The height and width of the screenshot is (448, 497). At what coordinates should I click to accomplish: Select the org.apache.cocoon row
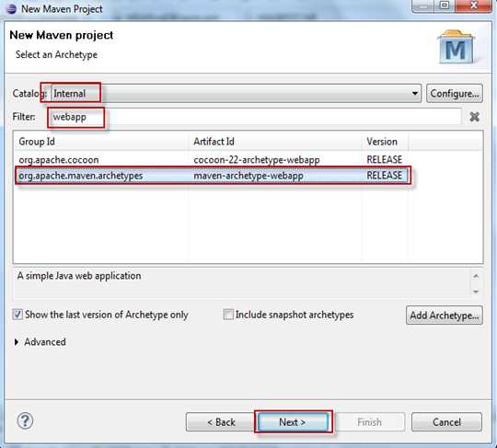click(x=212, y=160)
